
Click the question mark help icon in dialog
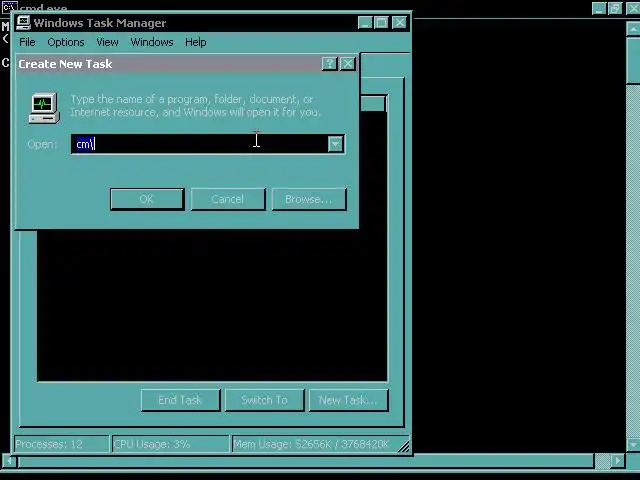[329, 64]
